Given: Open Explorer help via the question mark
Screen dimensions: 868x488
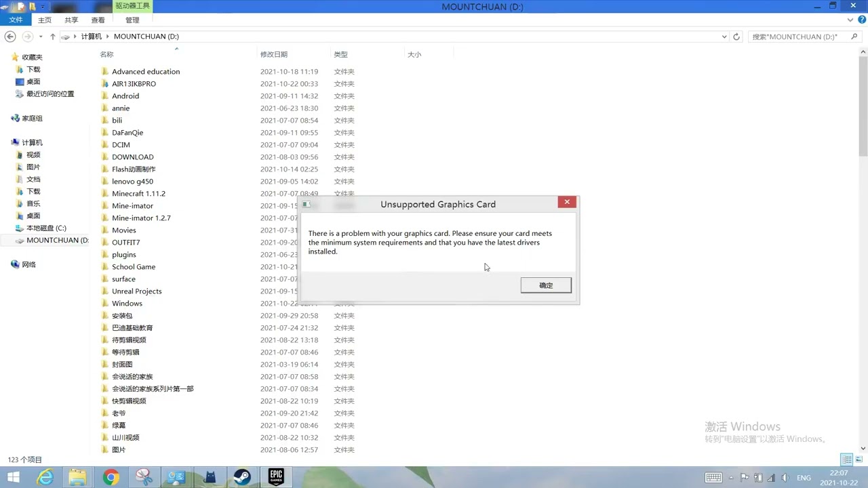Looking at the screenshot, I should pos(862,20).
